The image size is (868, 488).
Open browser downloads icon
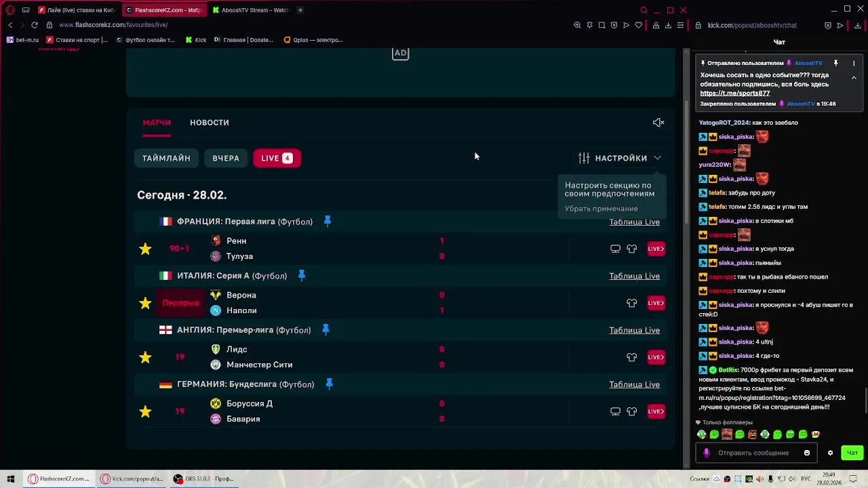coord(668,25)
